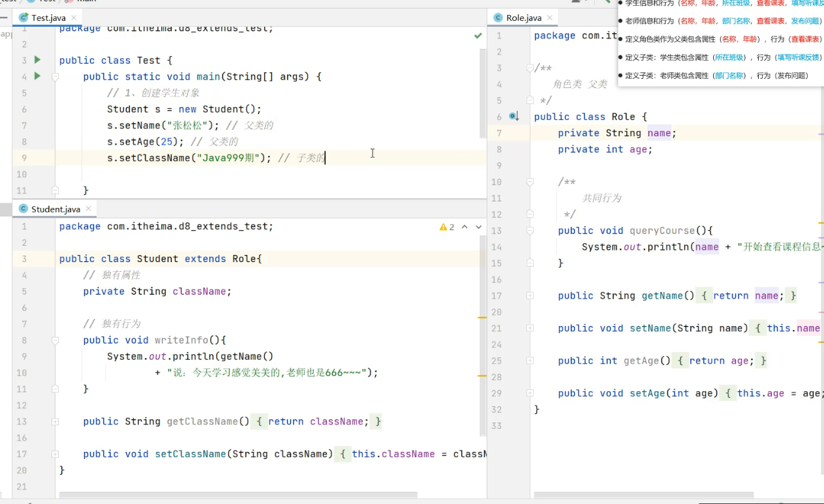Expand the folded getName method in Role.java
The height and width of the screenshot is (504, 824).
530,296
